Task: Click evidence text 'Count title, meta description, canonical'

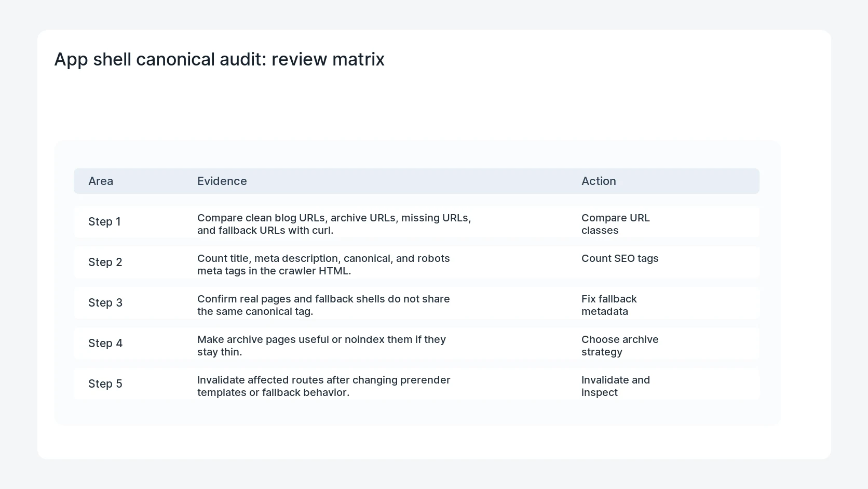Action: [x=323, y=265]
